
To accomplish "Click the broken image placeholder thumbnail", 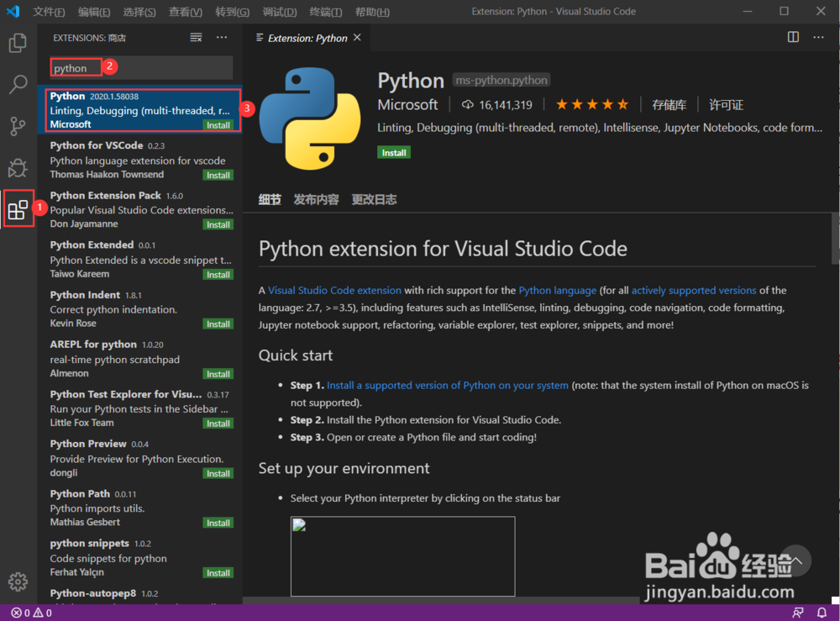I will [403, 556].
